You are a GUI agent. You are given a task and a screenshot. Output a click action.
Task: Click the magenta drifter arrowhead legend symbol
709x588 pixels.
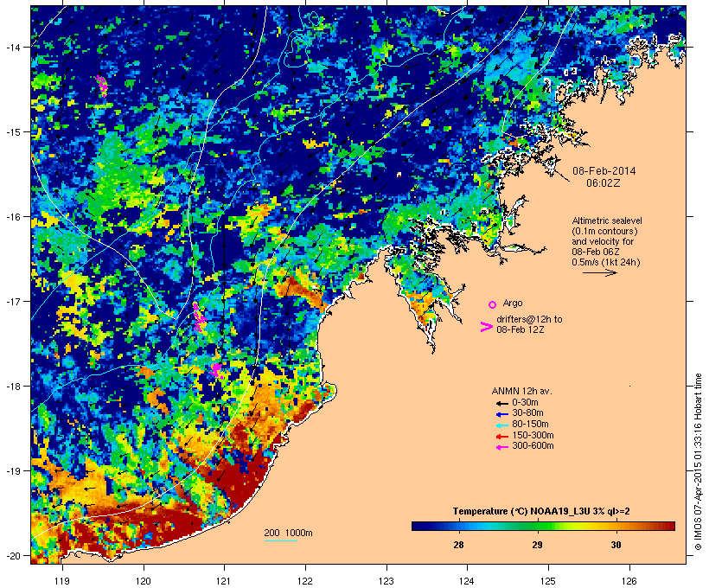coord(486,327)
